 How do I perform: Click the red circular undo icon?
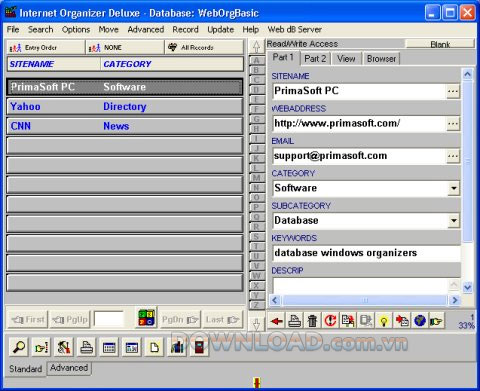331,321
